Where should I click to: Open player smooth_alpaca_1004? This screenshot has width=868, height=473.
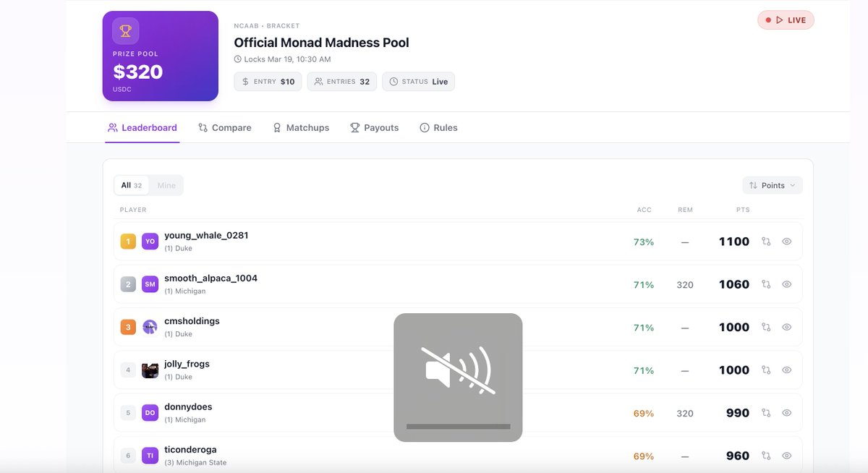tap(210, 278)
